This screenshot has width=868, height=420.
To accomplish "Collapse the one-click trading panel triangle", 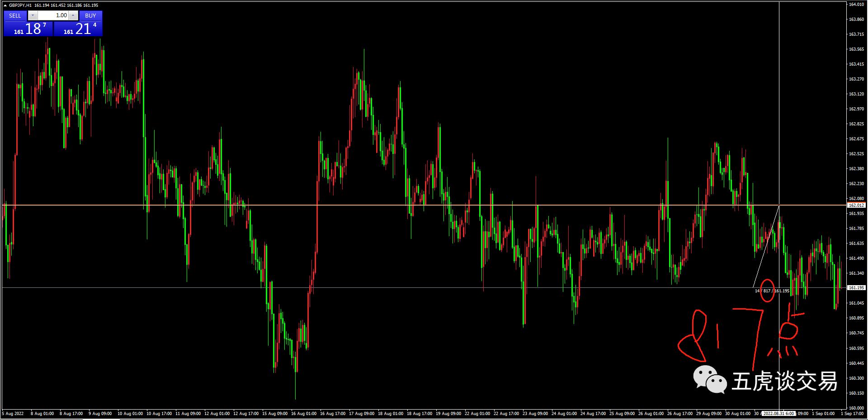I will [x=5, y=5].
